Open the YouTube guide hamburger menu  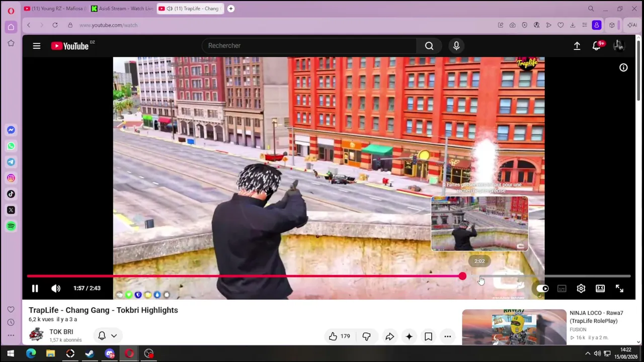(x=37, y=46)
